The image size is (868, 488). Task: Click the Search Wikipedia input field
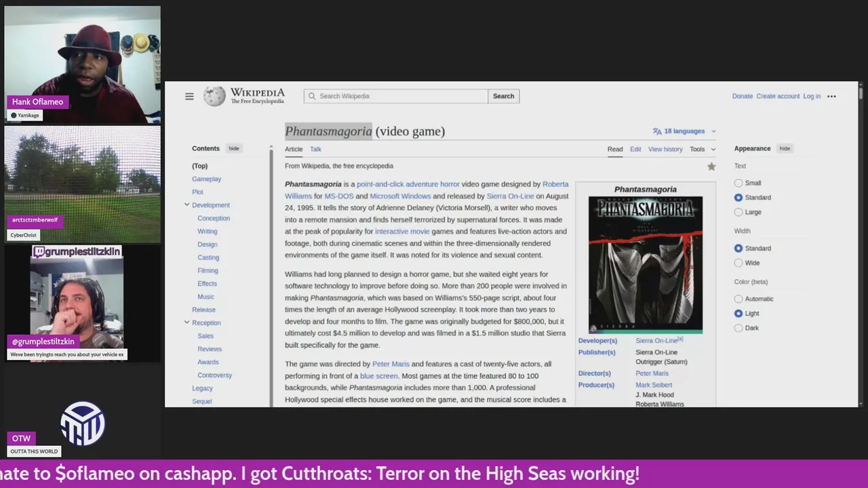[x=396, y=96]
